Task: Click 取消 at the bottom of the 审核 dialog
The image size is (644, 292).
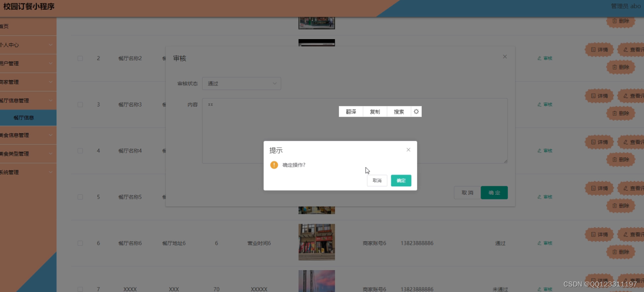Action: (467, 193)
